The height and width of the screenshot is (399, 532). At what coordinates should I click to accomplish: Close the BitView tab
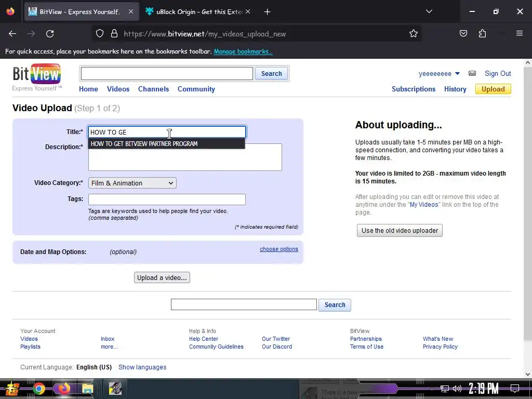click(130, 11)
